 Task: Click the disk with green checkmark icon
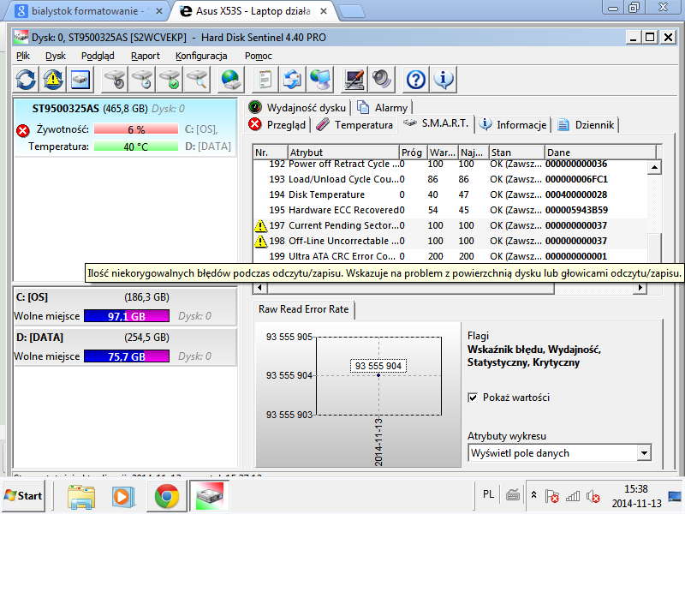[170, 80]
